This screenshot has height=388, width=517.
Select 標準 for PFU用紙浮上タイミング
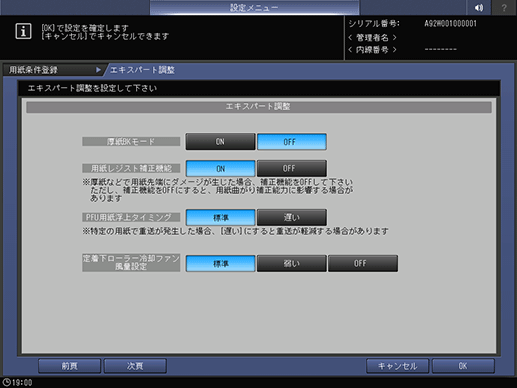[220, 217]
